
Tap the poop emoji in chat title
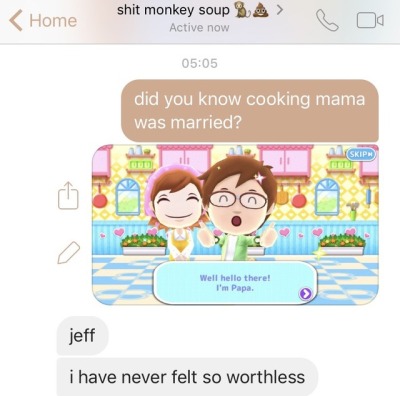[261, 11]
